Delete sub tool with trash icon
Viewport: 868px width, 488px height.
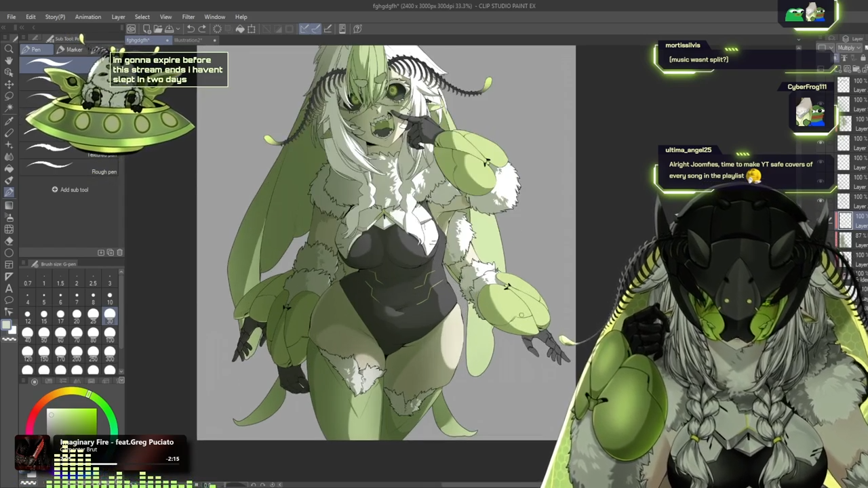point(119,252)
